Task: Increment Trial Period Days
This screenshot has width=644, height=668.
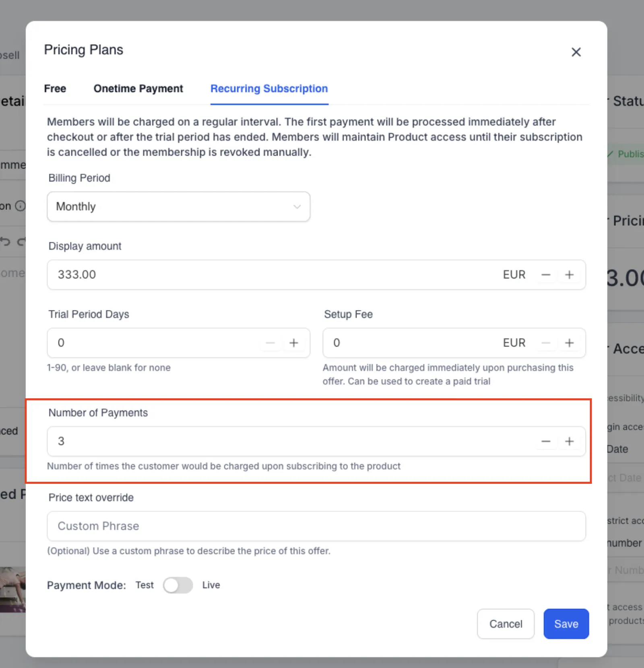Action: click(294, 343)
